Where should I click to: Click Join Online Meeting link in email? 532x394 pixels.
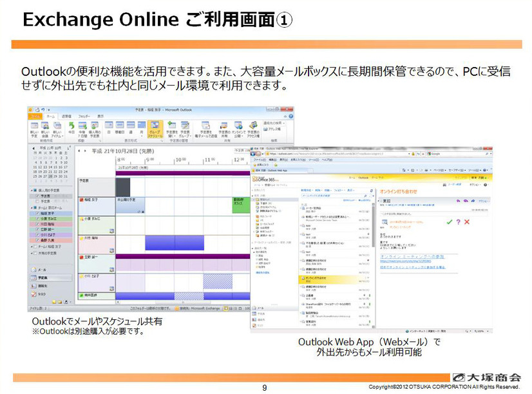tap(412, 257)
